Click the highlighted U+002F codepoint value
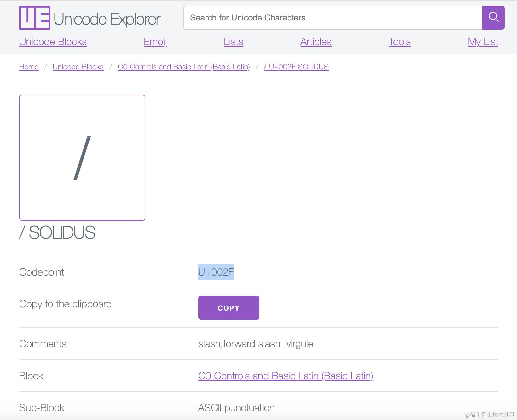 point(216,272)
